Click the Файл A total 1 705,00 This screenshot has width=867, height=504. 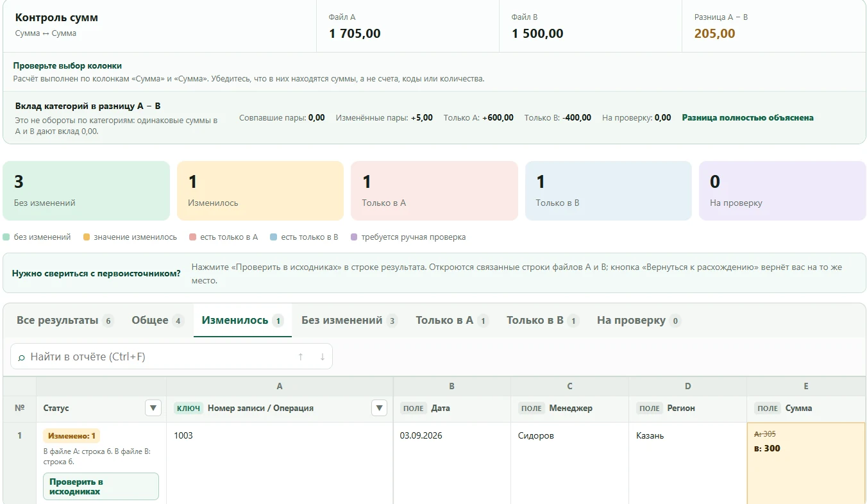tap(355, 33)
